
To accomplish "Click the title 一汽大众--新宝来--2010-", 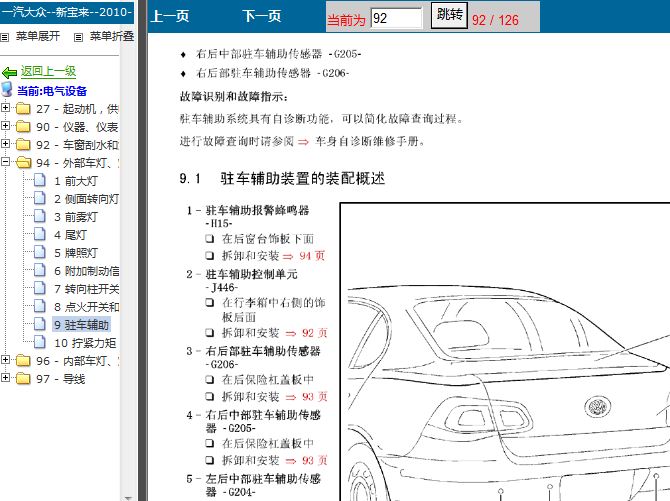I will pyautogui.click(x=67, y=12).
